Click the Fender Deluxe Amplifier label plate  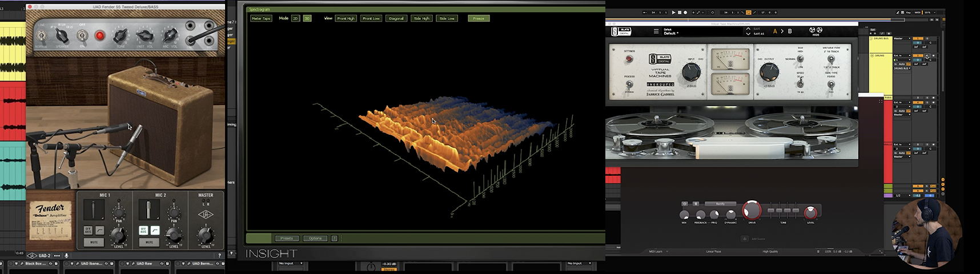click(x=51, y=220)
